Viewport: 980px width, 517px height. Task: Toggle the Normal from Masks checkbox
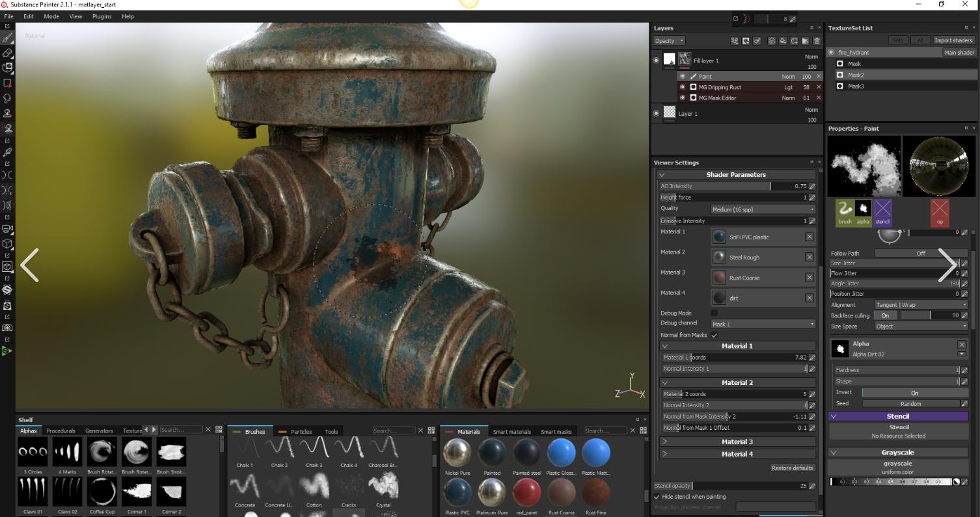[714, 335]
